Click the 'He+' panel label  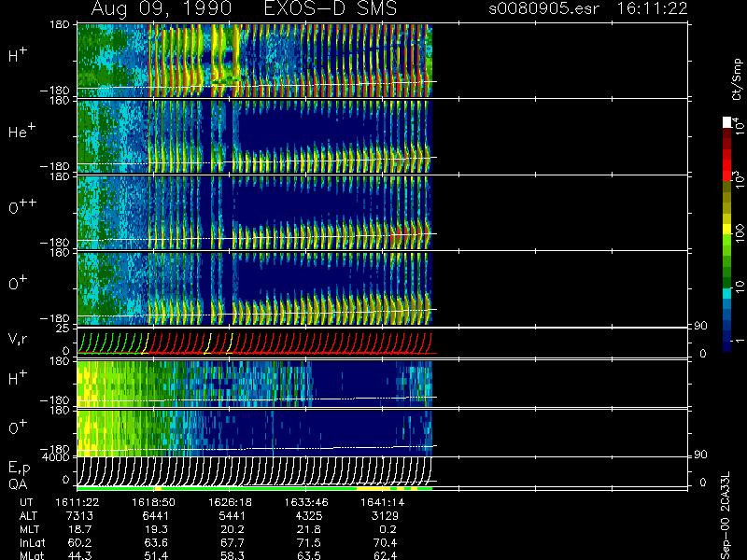pyautogui.click(x=21, y=131)
